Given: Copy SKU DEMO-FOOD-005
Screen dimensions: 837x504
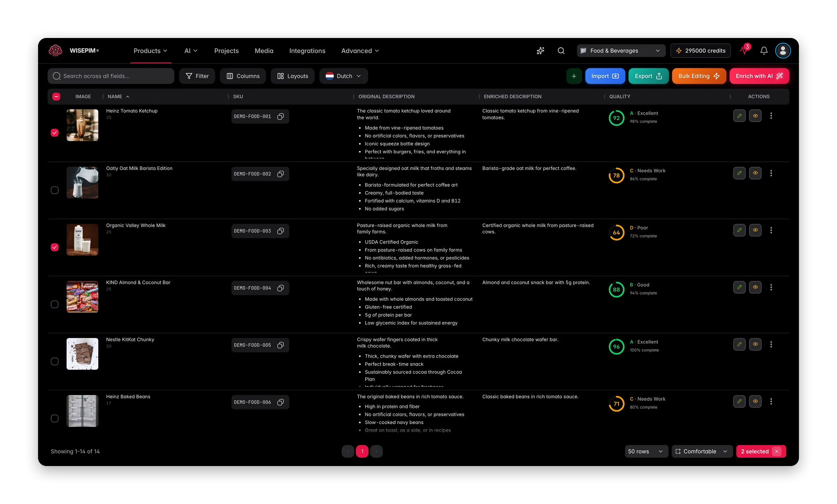Looking at the screenshot, I should (280, 345).
